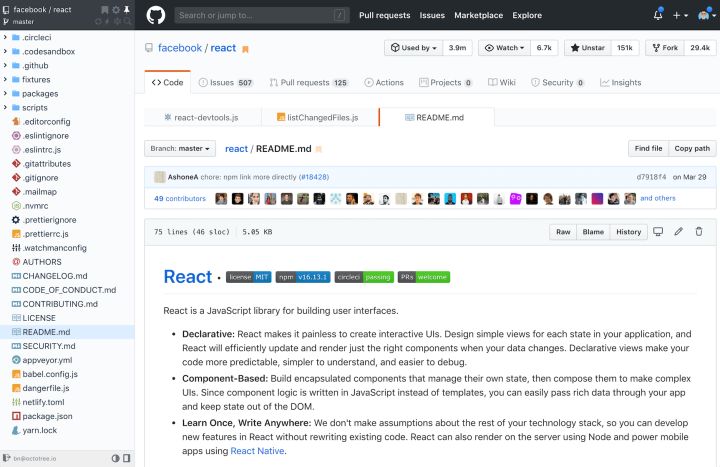
Task: Open .gitignore in the file tree
Action: [40, 178]
